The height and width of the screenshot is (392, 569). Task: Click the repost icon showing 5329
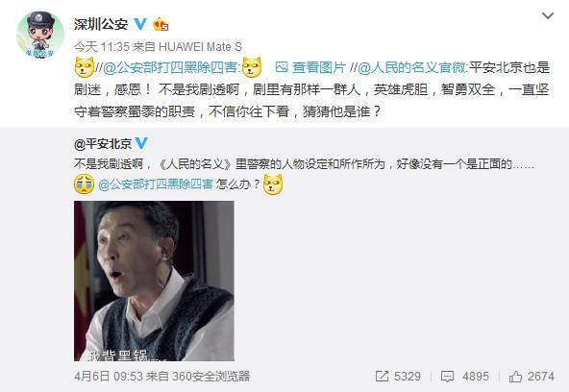(x=398, y=377)
